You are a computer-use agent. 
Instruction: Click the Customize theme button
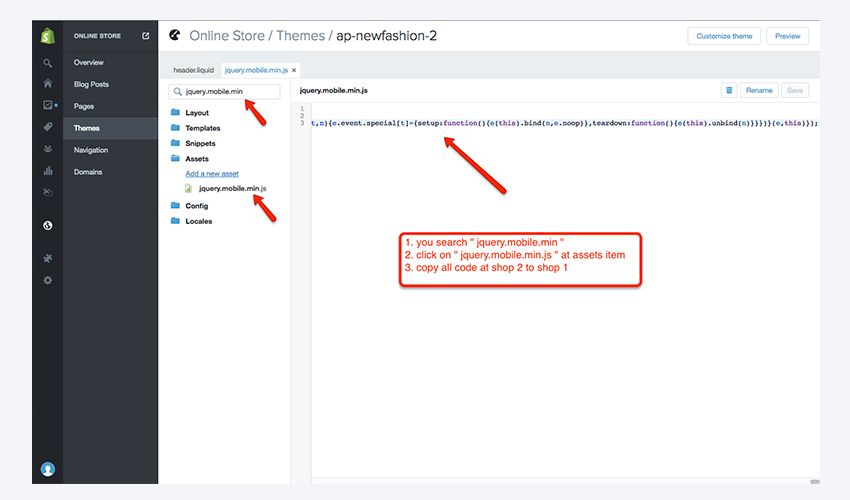(724, 36)
